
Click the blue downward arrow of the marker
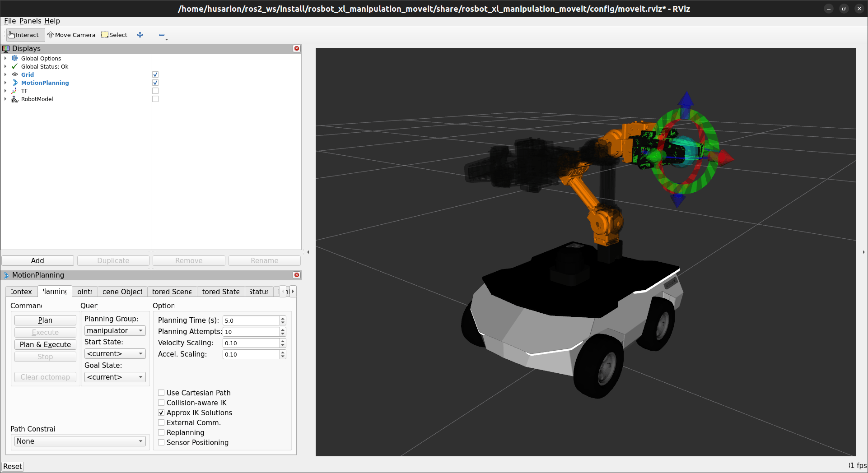tap(677, 200)
